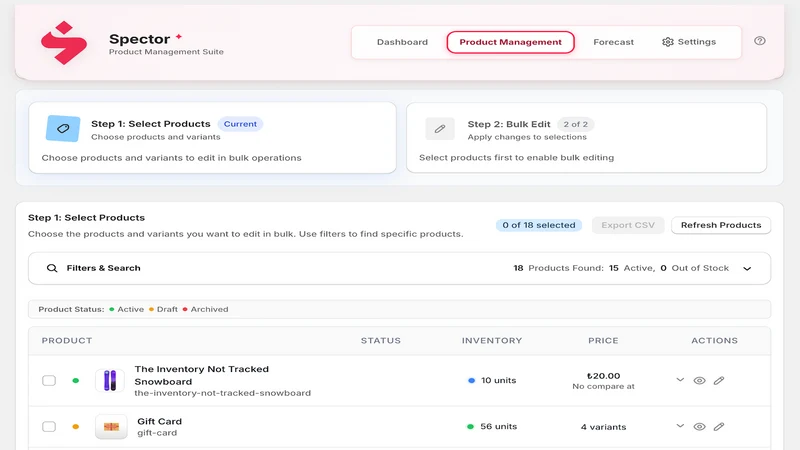Click 'the-inventory-not-tracked-snowboard' handle text

222,393
